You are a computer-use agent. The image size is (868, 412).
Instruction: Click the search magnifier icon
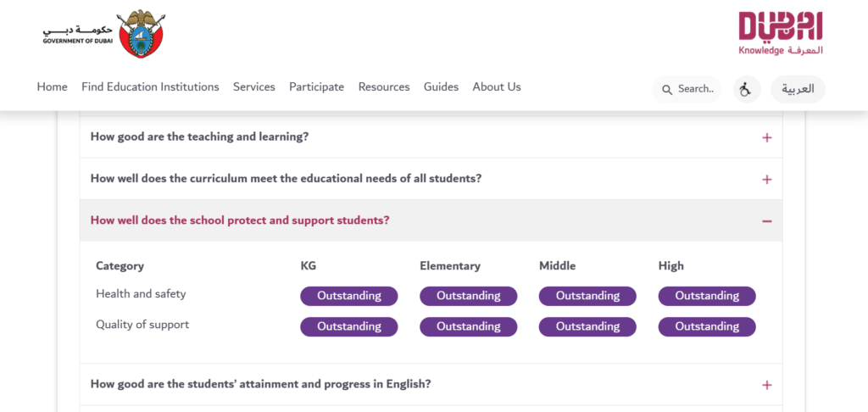[668, 90]
